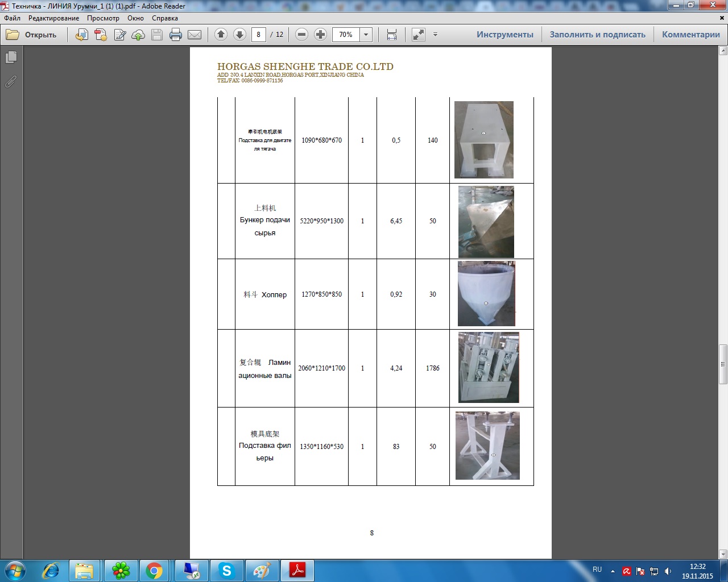This screenshot has height=582, width=728.
Task: Print the document with printer icon
Action: tap(176, 35)
